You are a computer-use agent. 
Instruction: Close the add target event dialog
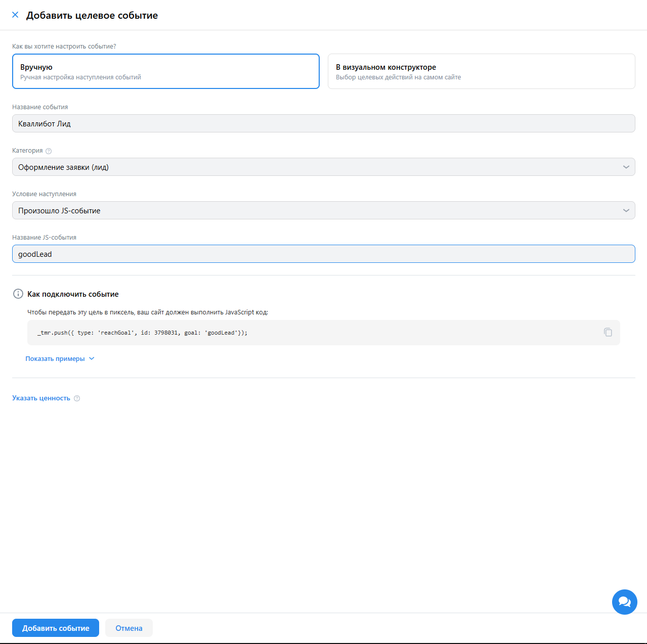[15, 15]
